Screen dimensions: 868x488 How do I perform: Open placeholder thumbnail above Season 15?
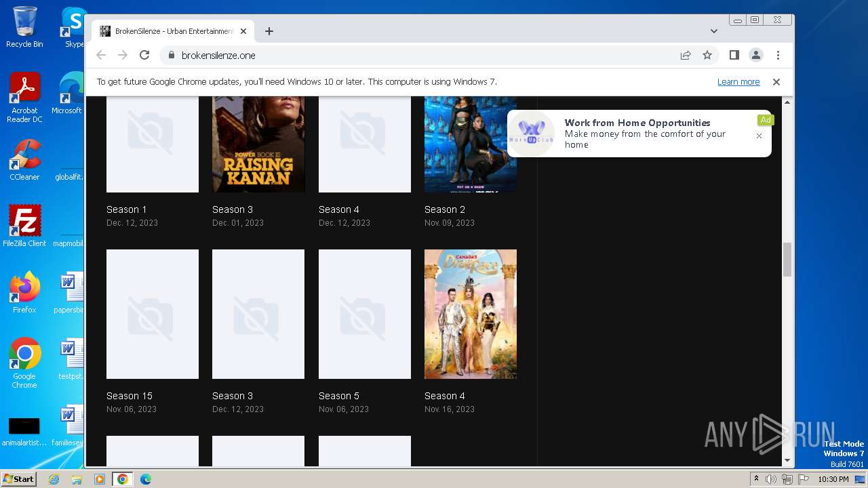click(x=153, y=314)
